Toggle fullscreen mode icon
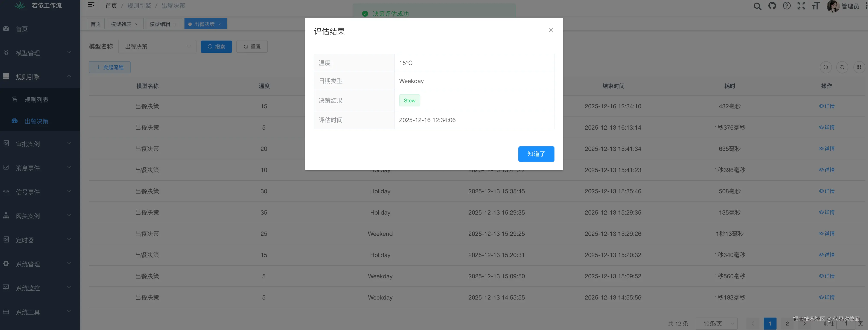Screen dimensions: 868x330 tap(801, 6)
